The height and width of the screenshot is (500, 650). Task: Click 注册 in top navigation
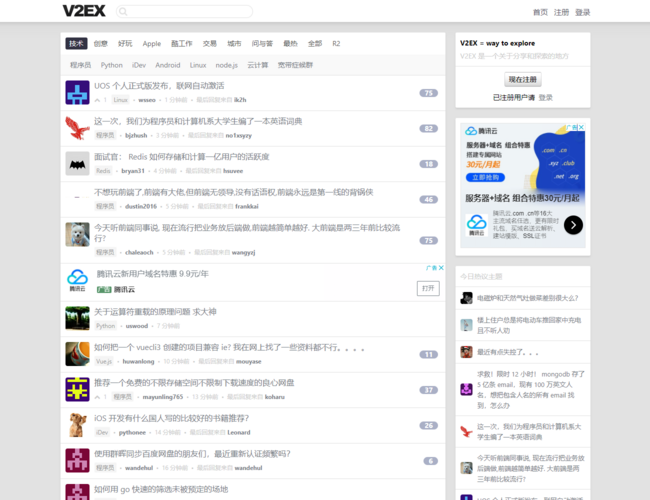tap(561, 12)
